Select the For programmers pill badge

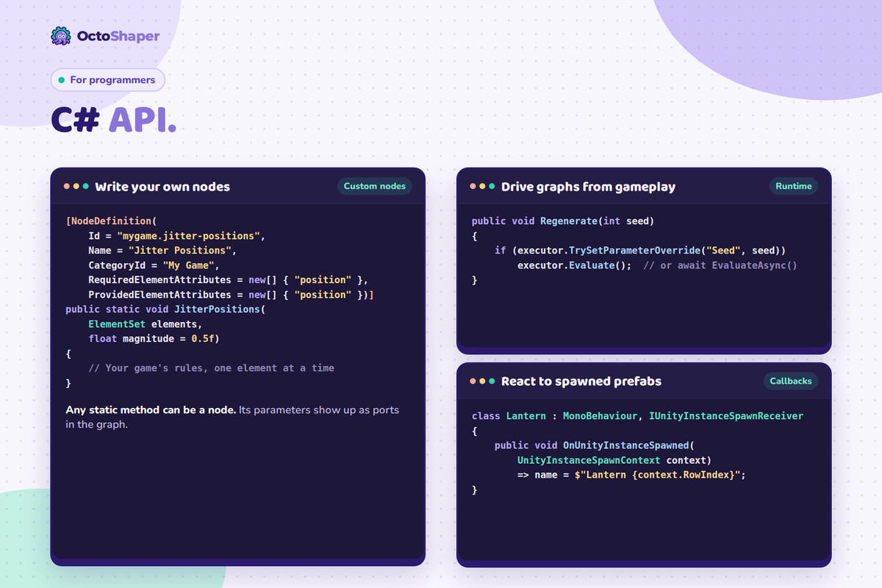point(108,79)
